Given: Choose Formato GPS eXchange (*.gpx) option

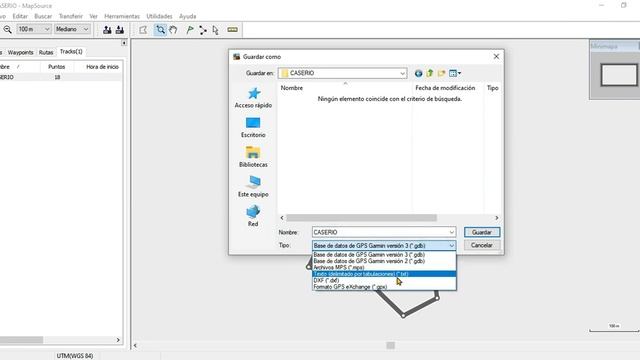Looking at the screenshot, I should 384,287.
